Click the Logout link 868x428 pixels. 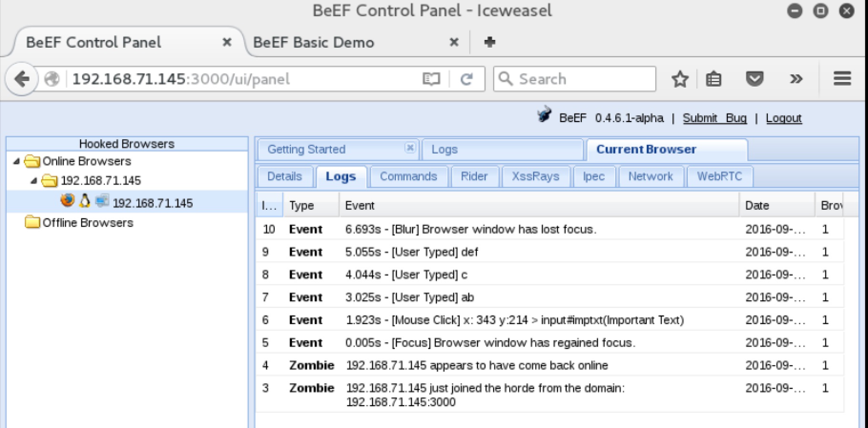(x=784, y=118)
